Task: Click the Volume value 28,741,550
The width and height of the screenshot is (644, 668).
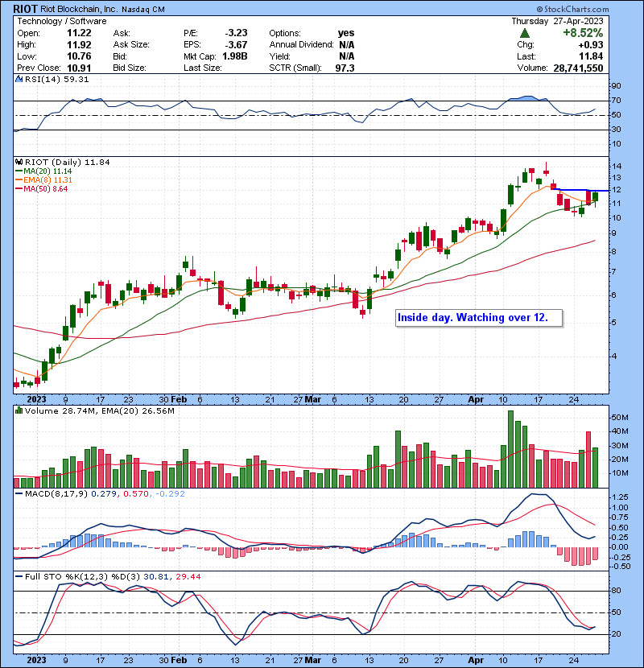Action: (578, 68)
